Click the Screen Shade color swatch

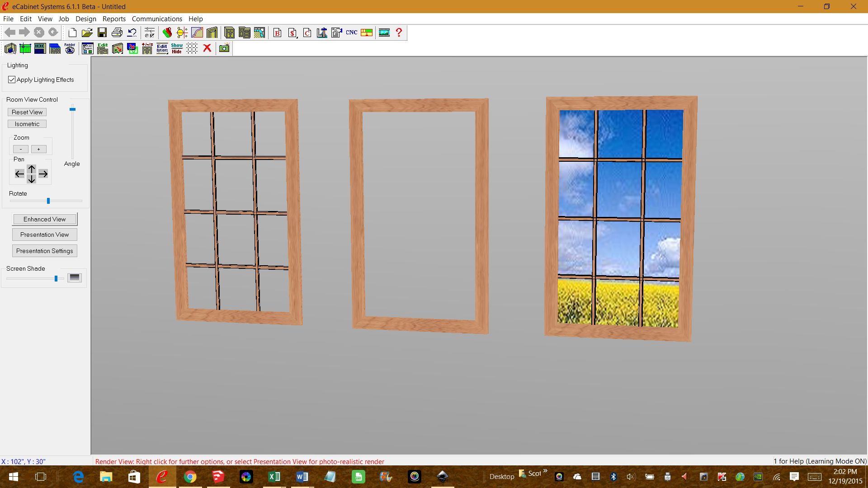[x=75, y=277]
